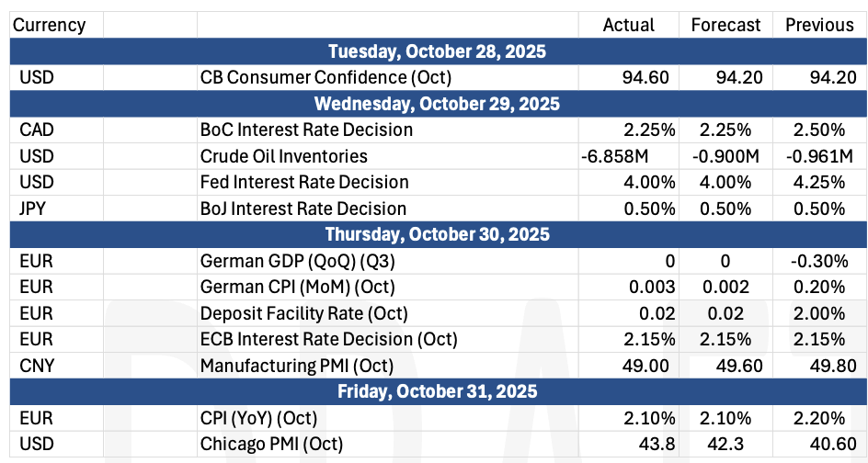This screenshot has width=868, height=463.
Task: Select the Fed Interest Rate Decision entry
Action: tap(304, 182)
